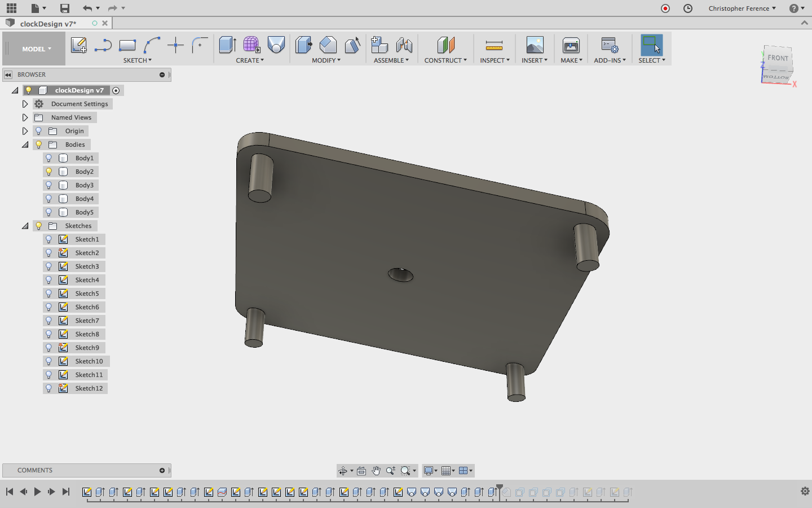Collapse the Browser panel with double arrows

pos(8,75)
